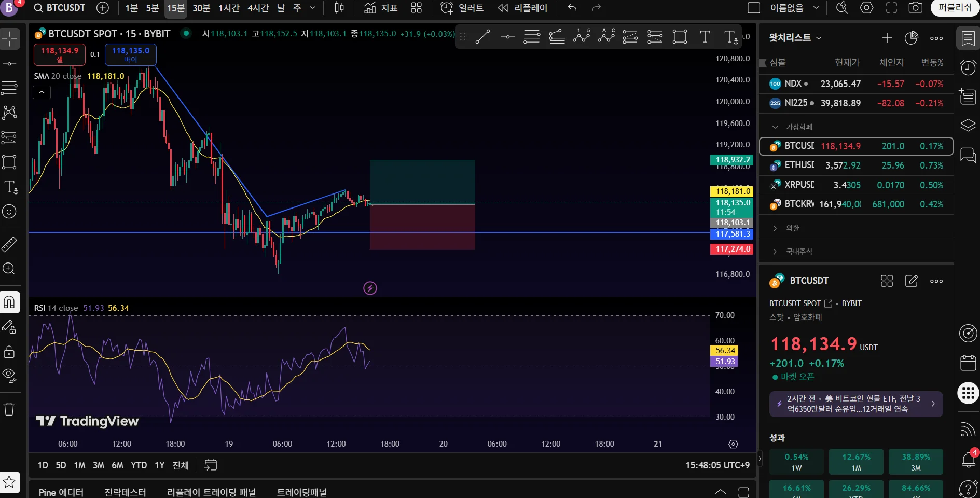Change the candlestick chart type
The image size is (980, 498).
click(x=339, y=8)
